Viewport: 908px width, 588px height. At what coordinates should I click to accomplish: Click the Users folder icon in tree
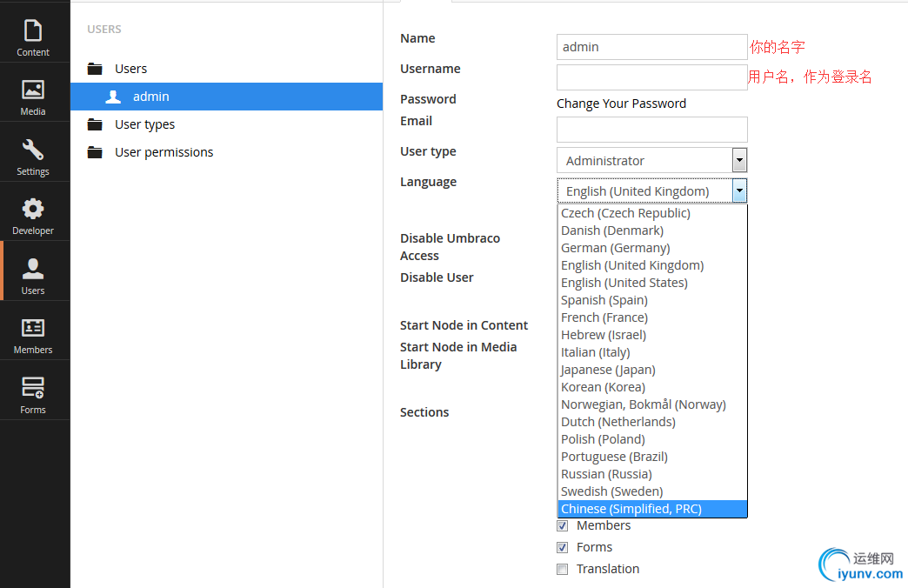coord(95,69)
